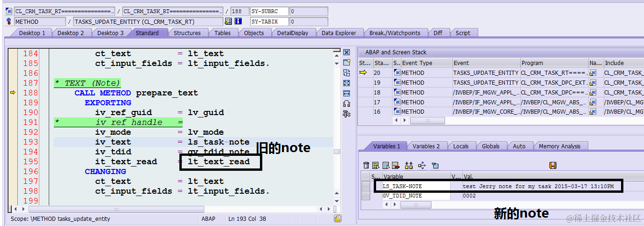
Task: Close the source code tool with the X icon
Action: pyautogui.click(x=347, y=52)
